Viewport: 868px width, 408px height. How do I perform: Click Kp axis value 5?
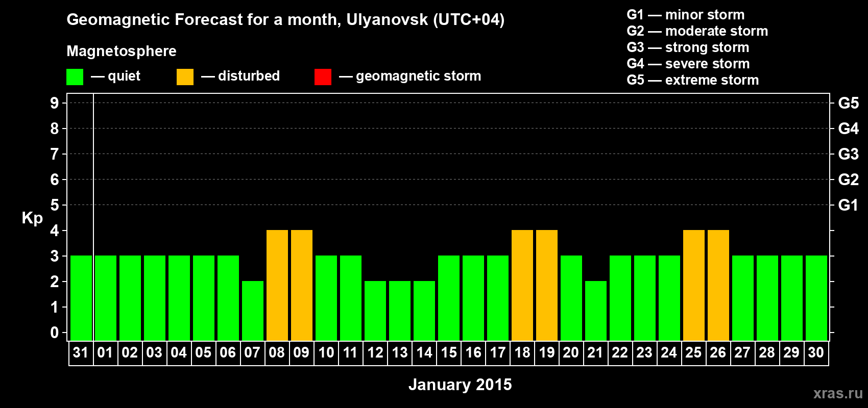[x=55, y=205]
